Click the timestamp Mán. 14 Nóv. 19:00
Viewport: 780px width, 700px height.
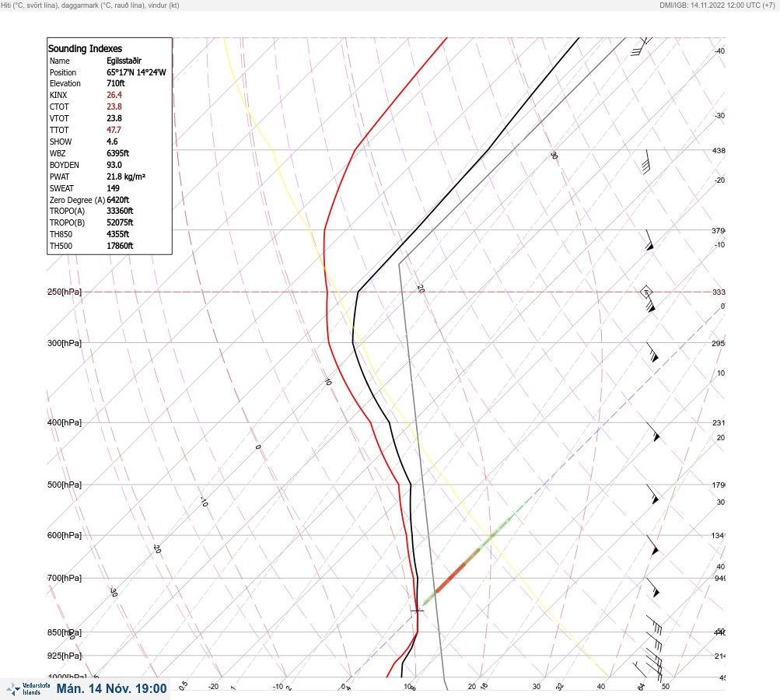[111, 688]
